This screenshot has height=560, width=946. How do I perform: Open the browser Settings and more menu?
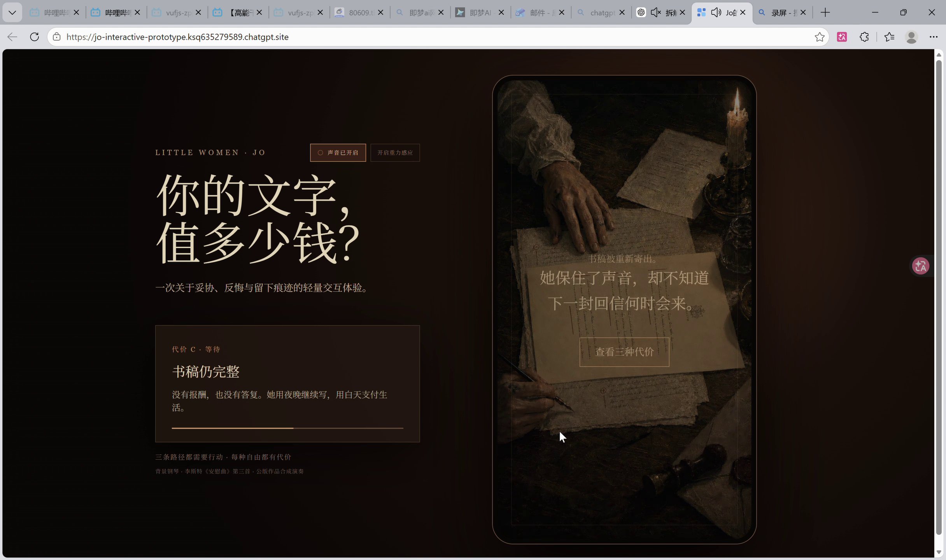click(x=934, y=37)
